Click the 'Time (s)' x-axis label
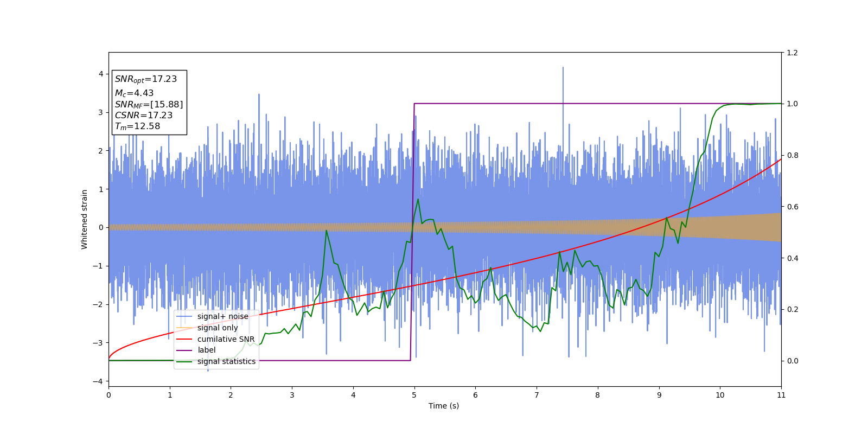This screenshot has width=868, height=434. [444, 406]
